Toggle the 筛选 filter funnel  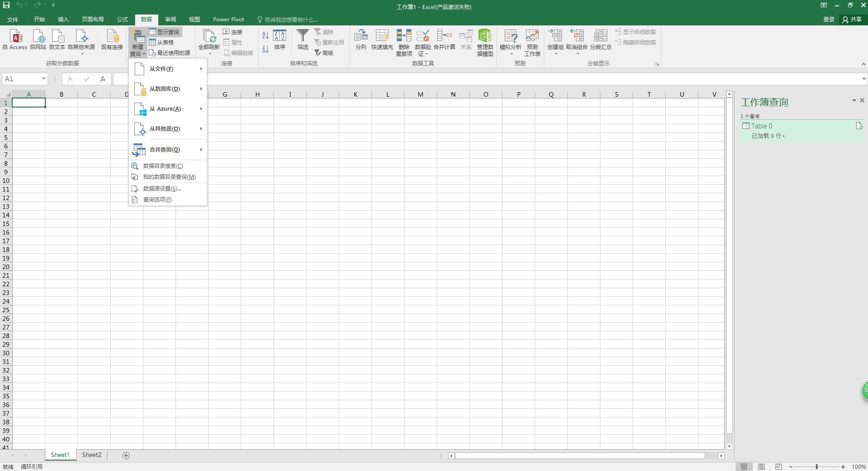point(302,39)
